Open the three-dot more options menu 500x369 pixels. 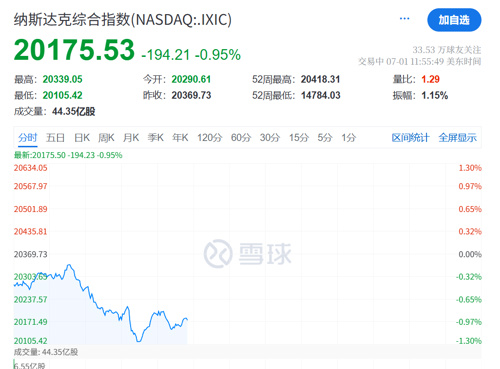pos(404,19)
